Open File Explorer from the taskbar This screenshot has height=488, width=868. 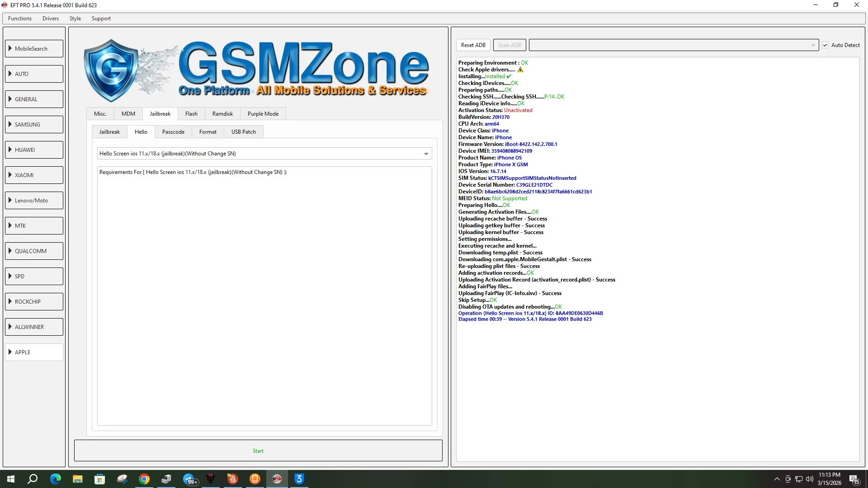tap(78, 479)
